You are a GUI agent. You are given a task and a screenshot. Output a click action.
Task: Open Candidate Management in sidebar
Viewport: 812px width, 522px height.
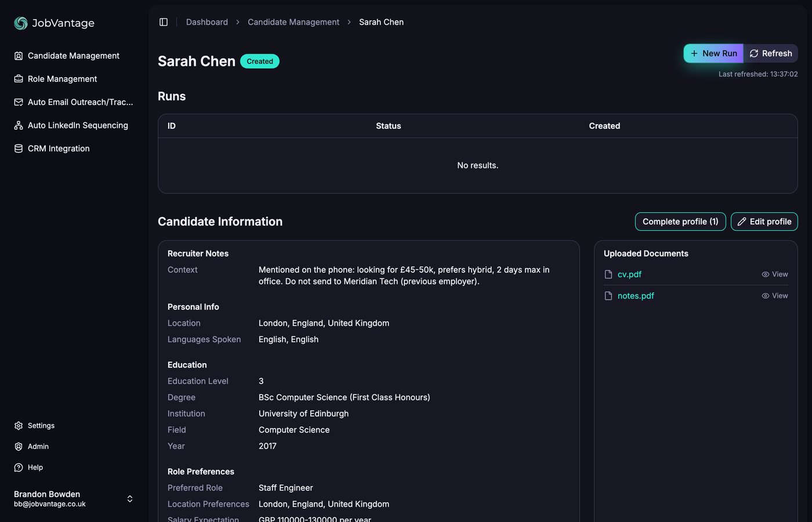point(74,56)
